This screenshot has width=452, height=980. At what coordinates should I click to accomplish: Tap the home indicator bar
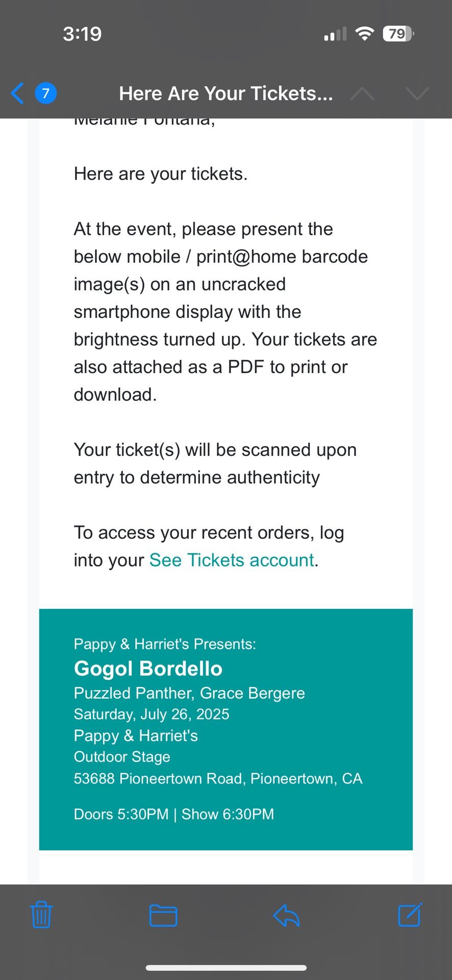click(226, 968)
